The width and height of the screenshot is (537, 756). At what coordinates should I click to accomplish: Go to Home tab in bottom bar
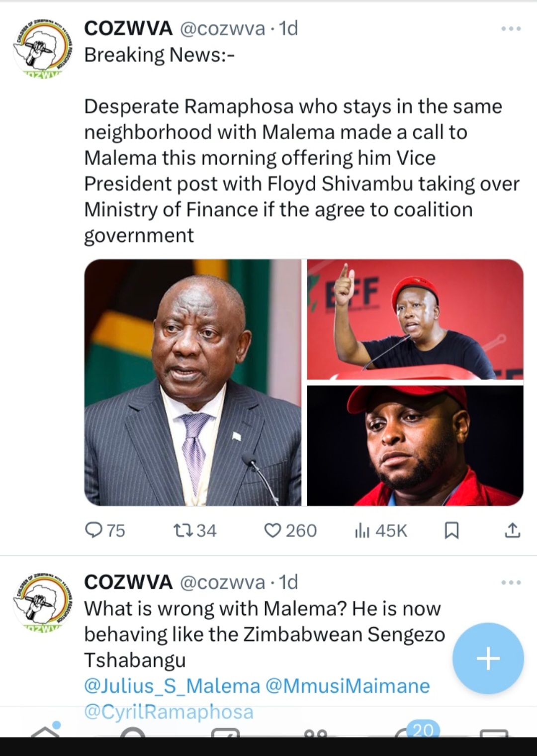tap(45, 732)
